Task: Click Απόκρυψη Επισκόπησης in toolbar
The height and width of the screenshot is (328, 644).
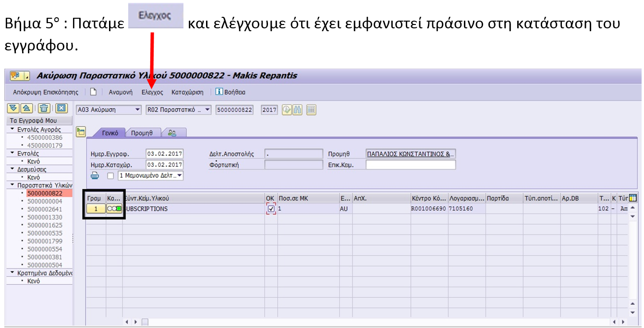Action: [46, 92]
